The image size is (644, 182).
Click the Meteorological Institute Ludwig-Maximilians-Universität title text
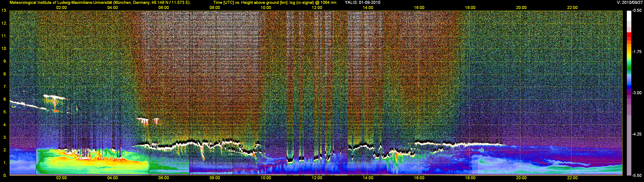pyautogui.click(x=100, y=3)
